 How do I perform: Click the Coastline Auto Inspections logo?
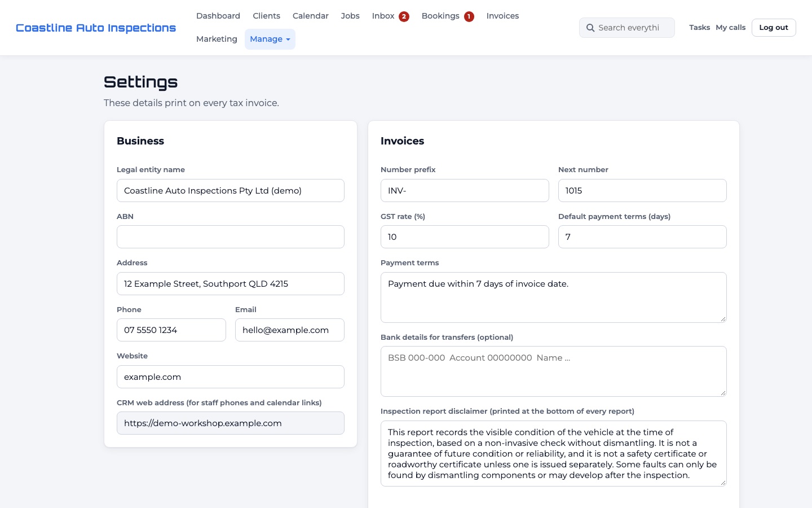coord(96,28)
